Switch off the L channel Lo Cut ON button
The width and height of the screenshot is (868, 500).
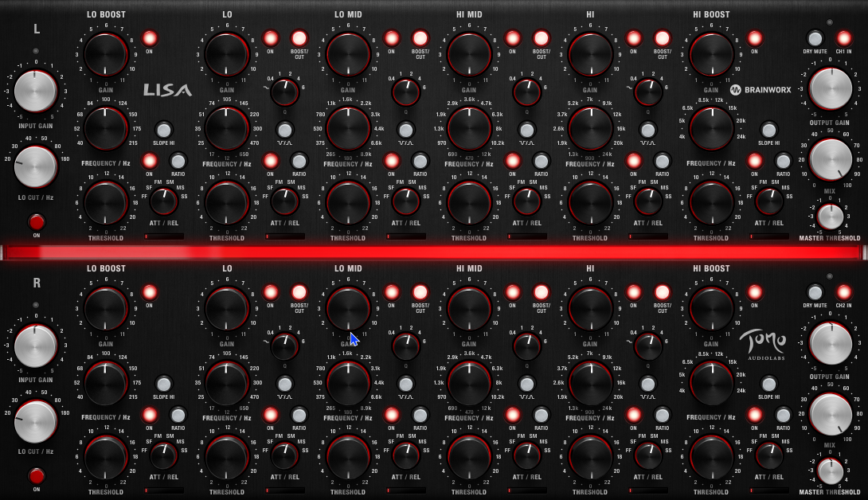(x=37, y=222)
